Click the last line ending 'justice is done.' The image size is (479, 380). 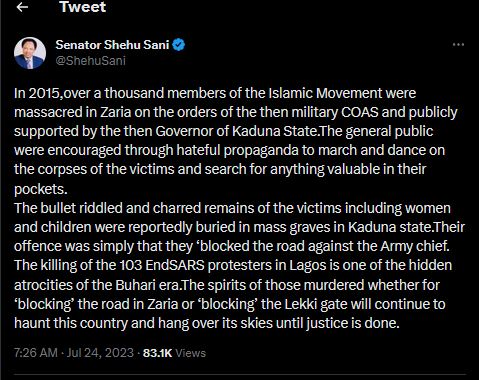pos(207,323)
